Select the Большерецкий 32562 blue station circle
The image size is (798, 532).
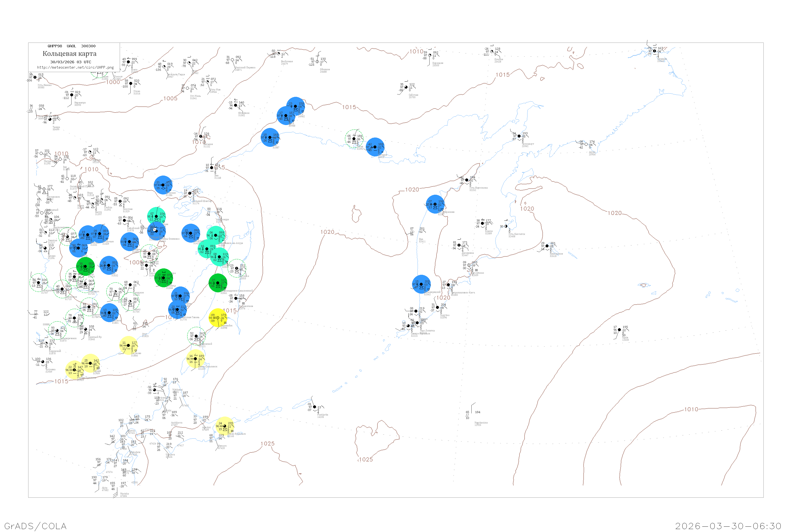point(421,284)
